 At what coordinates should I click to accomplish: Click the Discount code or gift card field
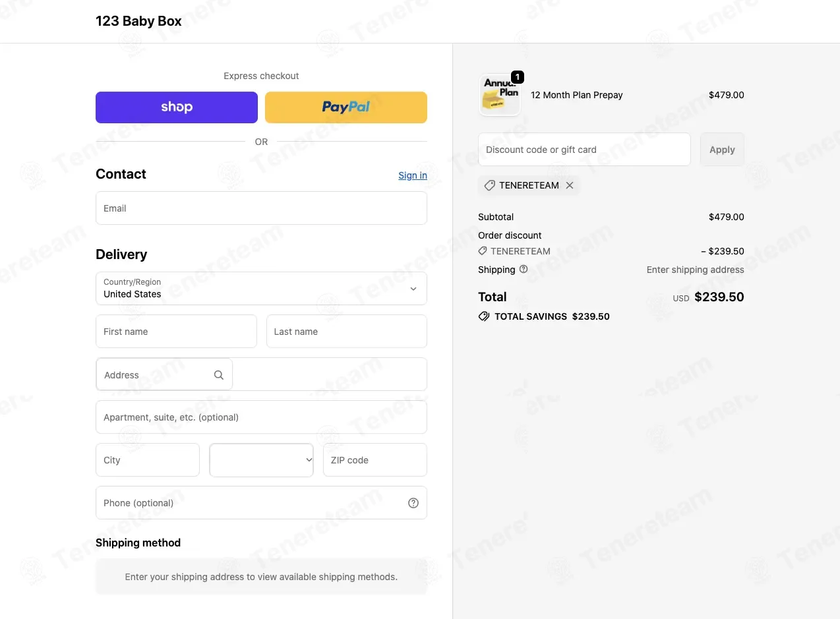[584, 150]
